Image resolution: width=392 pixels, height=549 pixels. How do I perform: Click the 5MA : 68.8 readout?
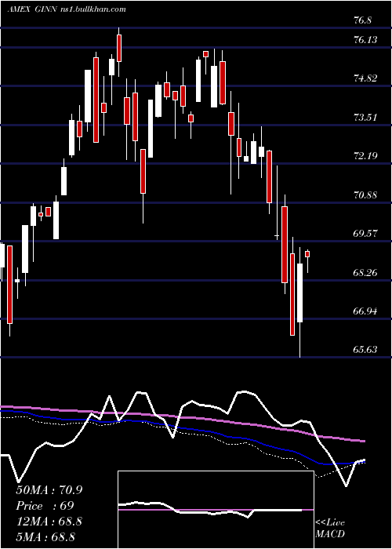(x=45, y=536)
